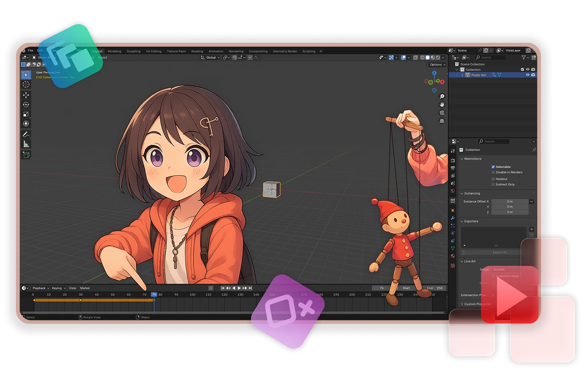588x388 pixels.
Task: Open the Global transform orientation dropdown
Action: (210, 57)
